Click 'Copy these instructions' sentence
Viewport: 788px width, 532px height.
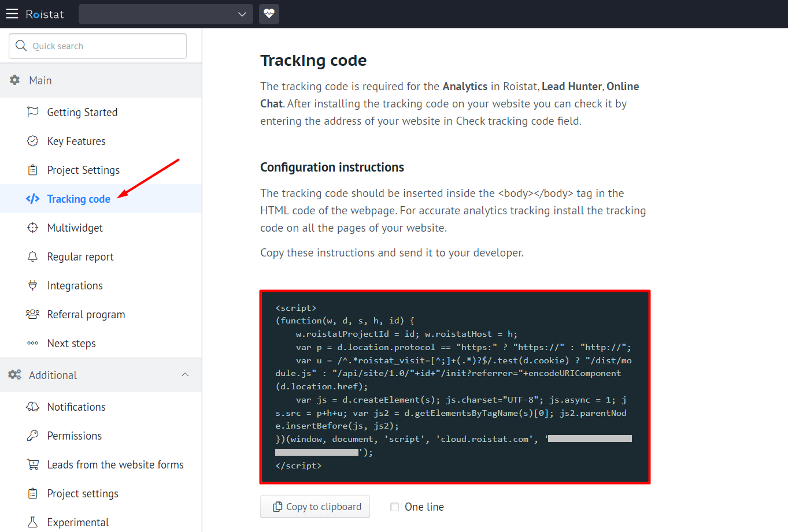pyautogui.click(x=392, y=252)
